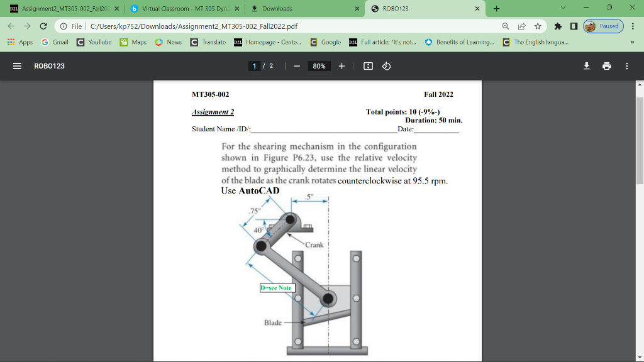Open the Chrome three-dot menu
Screen dimensions: 644x362
pos(633,26)
